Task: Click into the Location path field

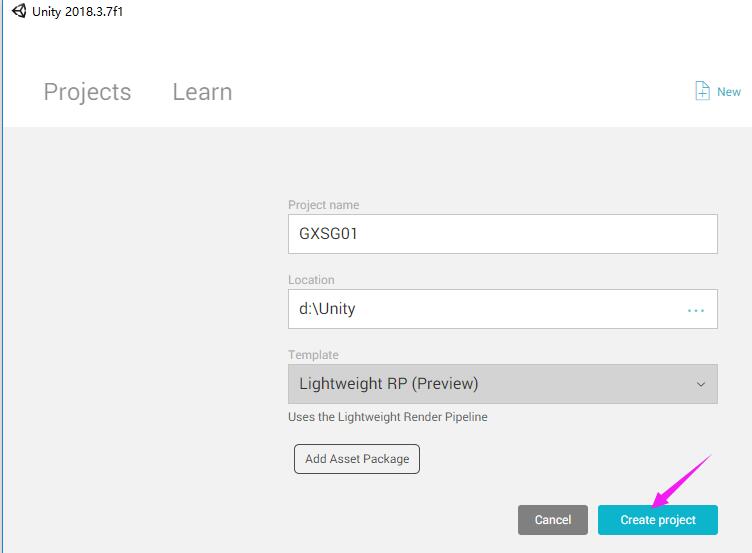Action: [480, 309]
